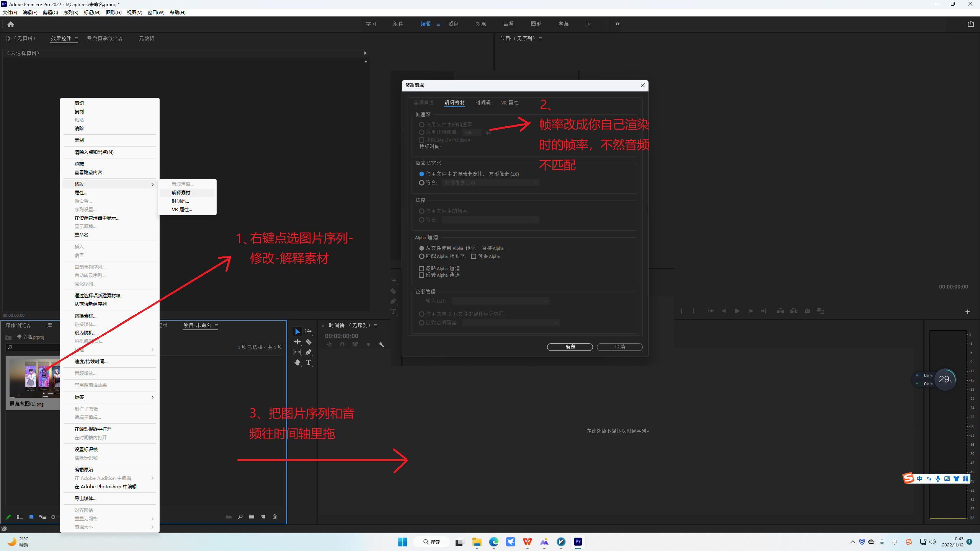Click the 确定 button
Screen dimensions: 980x551
tap(570, 347)
